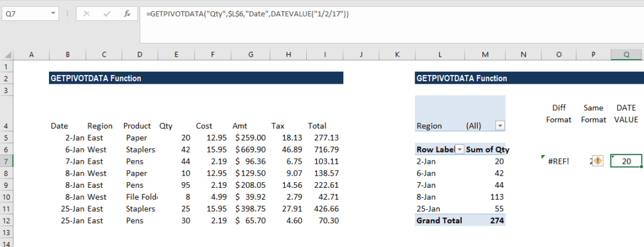This screenshot has width=644, height=247.
Task: Select row 7 header
Action: tap(6, 161)
